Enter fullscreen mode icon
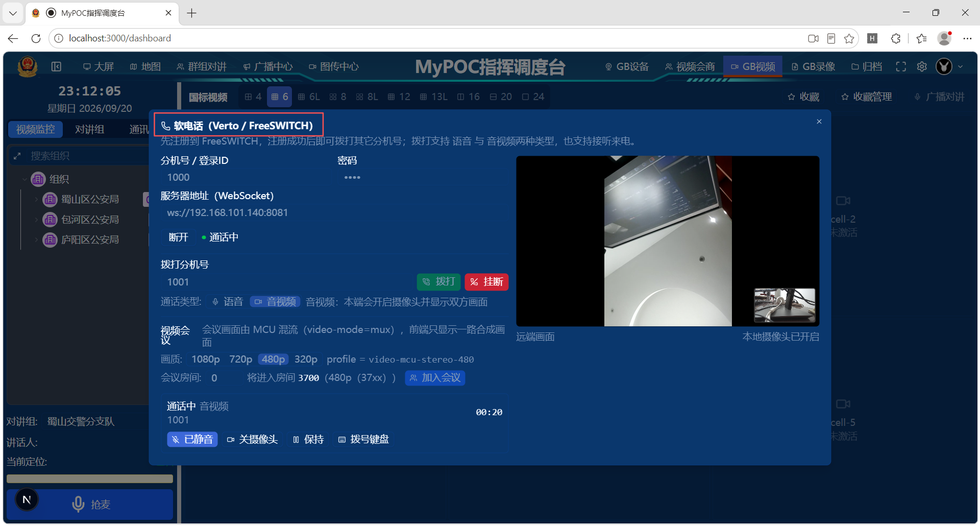980x526 pixels. coord(901,67)
